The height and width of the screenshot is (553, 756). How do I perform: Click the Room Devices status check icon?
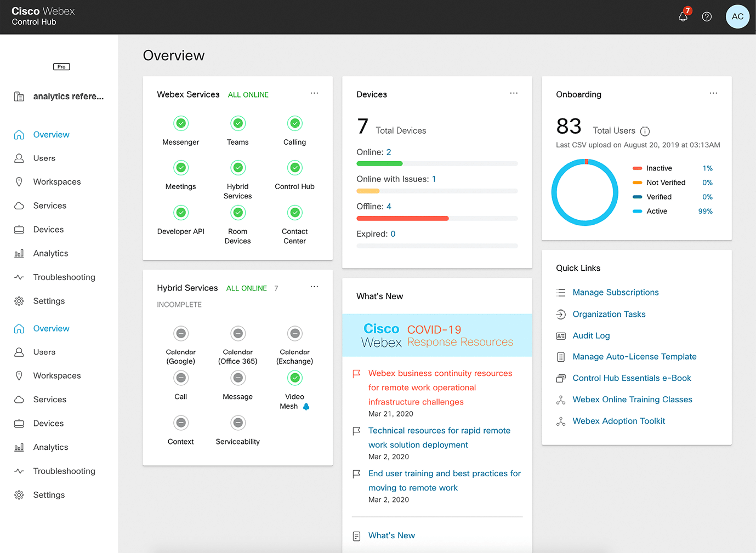tap(238, 213)
